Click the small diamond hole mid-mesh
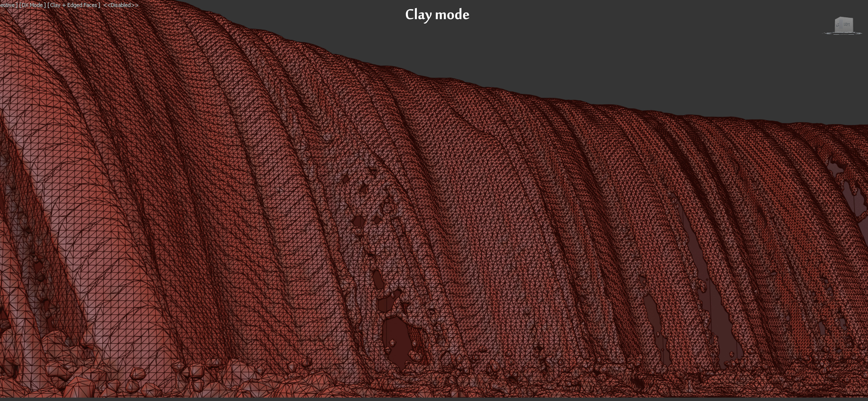 (x=377, y=220)
